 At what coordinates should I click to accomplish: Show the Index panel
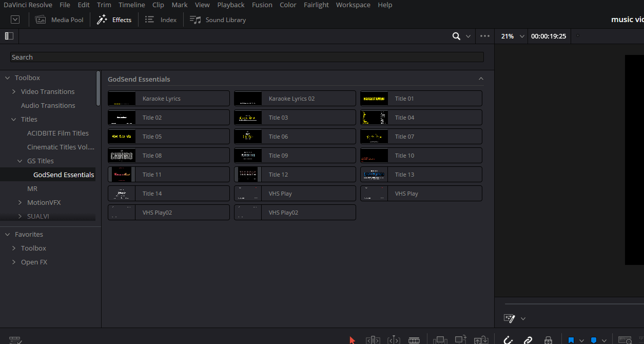pos(161,20)
